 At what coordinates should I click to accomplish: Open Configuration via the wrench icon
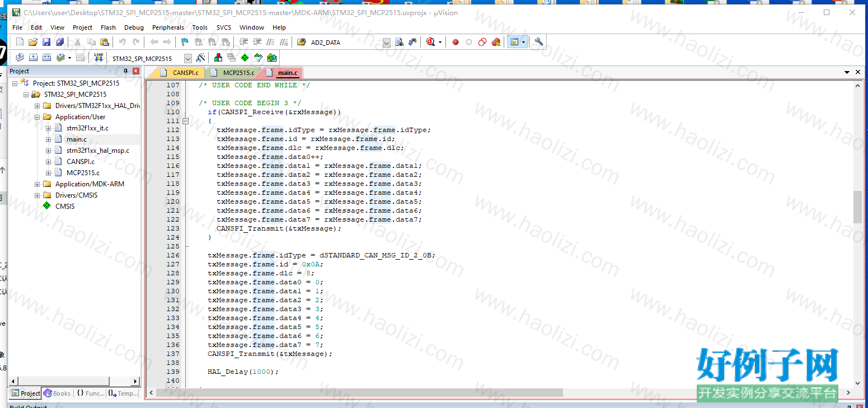tap(539, 42)
